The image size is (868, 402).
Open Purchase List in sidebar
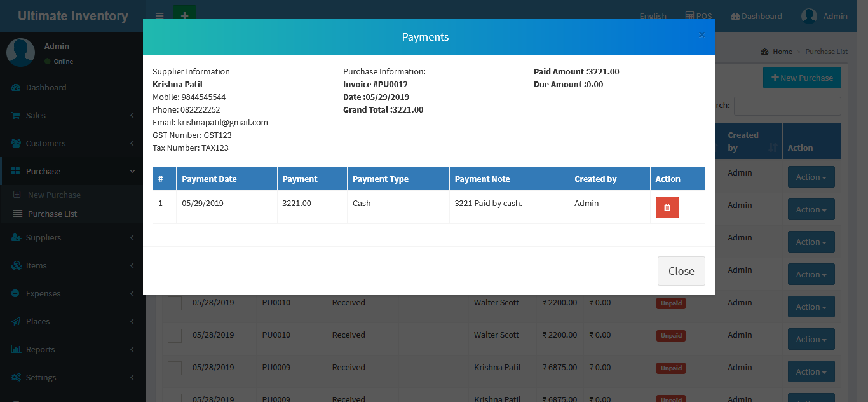click(x=52, y=214)
